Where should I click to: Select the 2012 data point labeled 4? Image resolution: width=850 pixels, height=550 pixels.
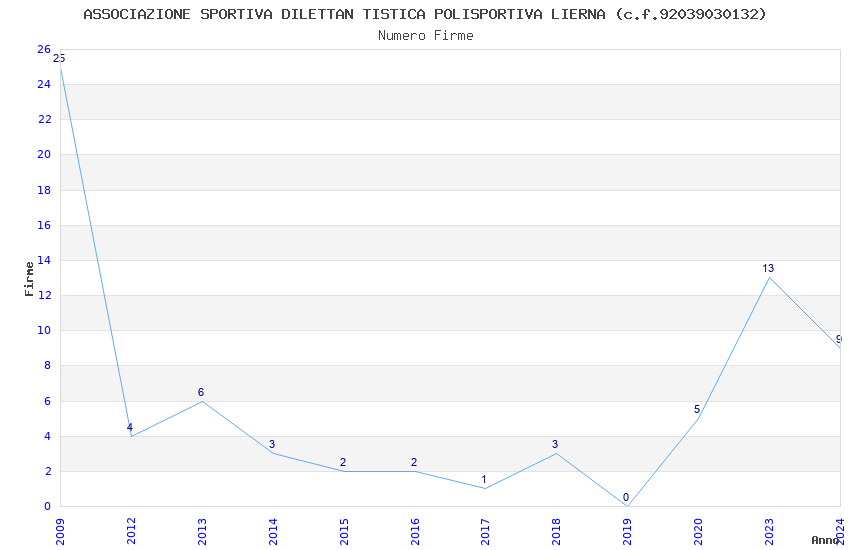coord(131,436)
